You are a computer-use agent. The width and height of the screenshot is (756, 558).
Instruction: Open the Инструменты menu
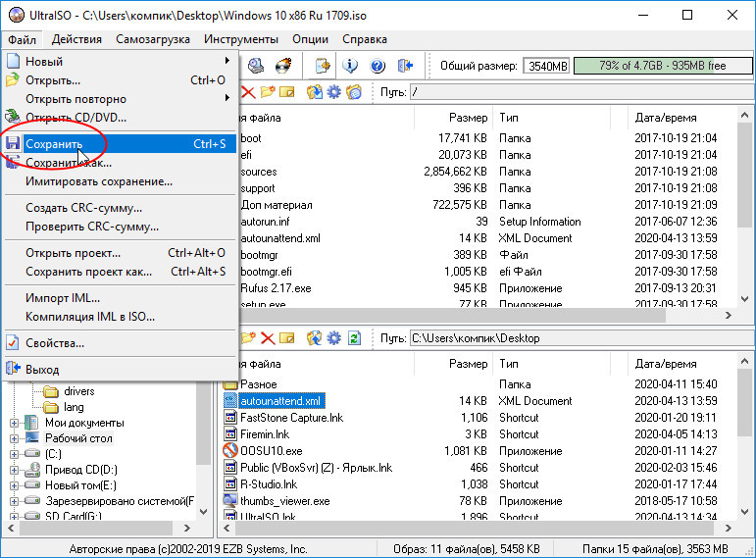240,39
